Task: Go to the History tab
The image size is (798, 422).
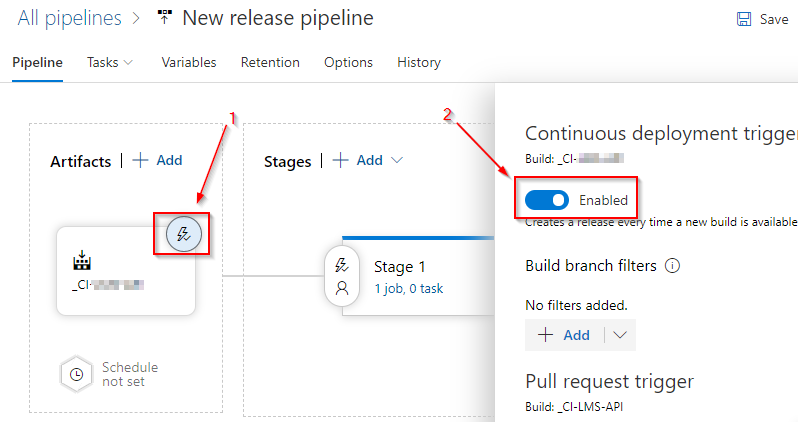Action: 419,62
